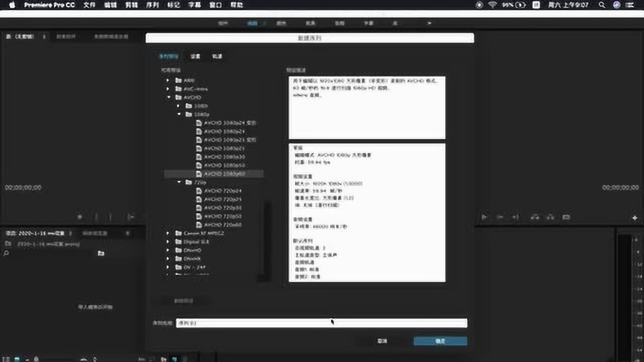Expand the 1080i subfolder

[x=178, y=106]
